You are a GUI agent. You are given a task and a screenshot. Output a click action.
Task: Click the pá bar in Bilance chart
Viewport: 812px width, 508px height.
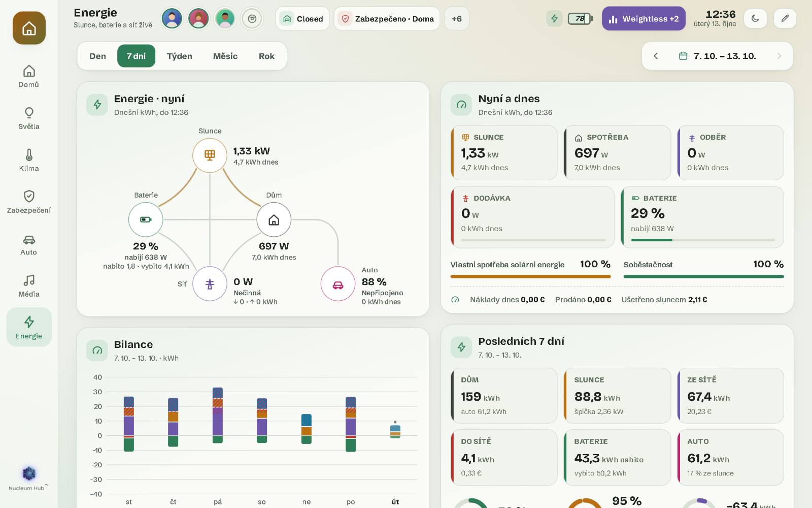[218, 415]
